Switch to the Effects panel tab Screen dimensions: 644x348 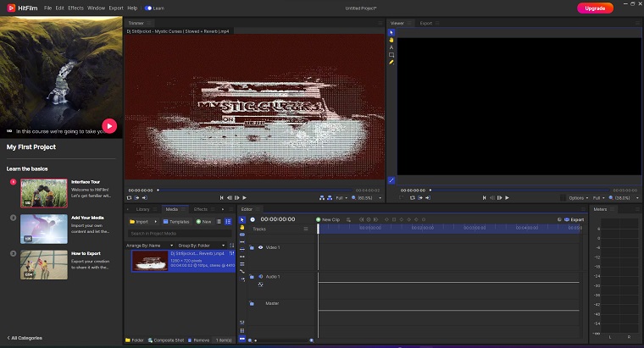(x=201, y=209)
